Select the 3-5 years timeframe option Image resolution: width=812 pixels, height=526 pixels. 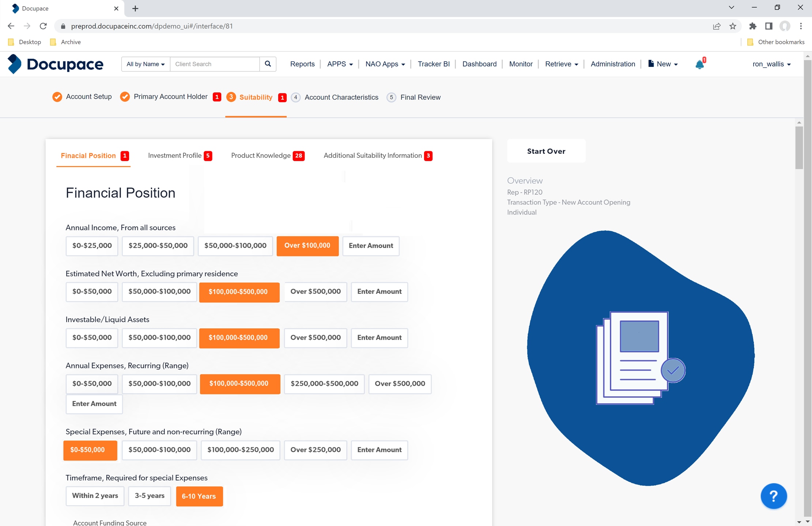click(x=149, y=496)
